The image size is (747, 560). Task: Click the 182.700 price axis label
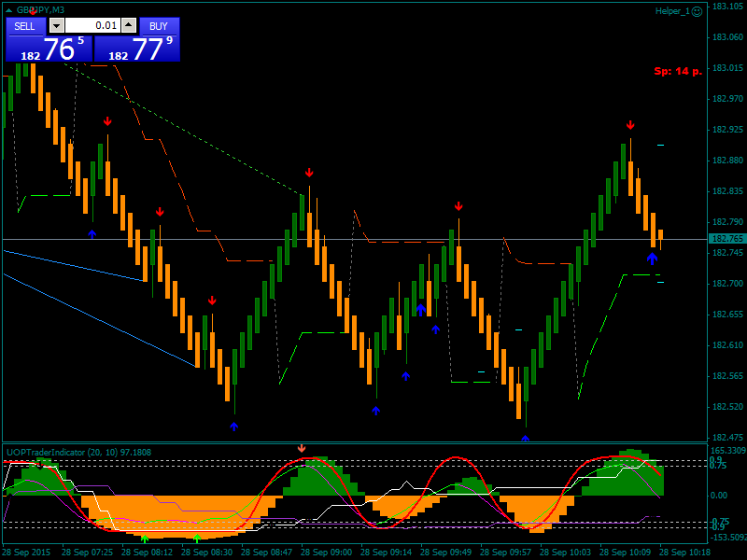[727, 284]
